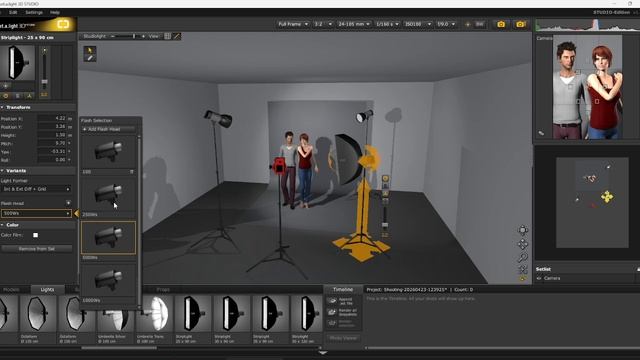Image resolution: width=640 pixels, height=360 pixels.
Task: Click the yellow light marker in top-down map
Action: tap(607, 197)
